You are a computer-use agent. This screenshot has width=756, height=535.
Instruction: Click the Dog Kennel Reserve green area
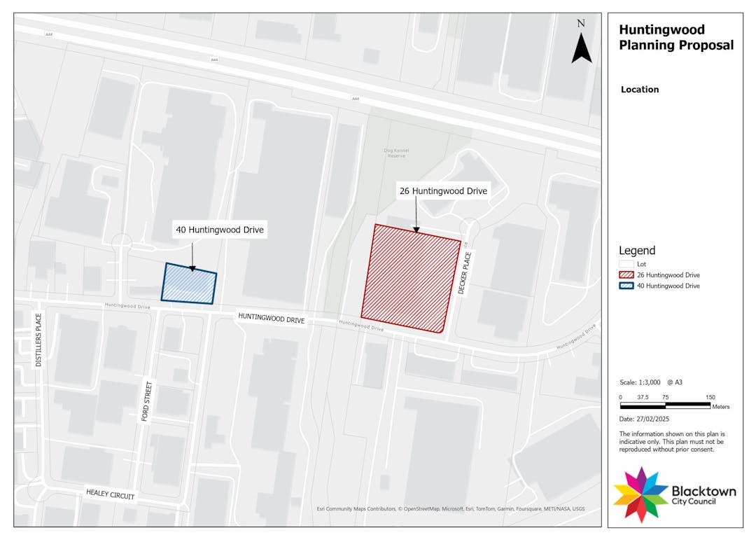click(396, 153)
